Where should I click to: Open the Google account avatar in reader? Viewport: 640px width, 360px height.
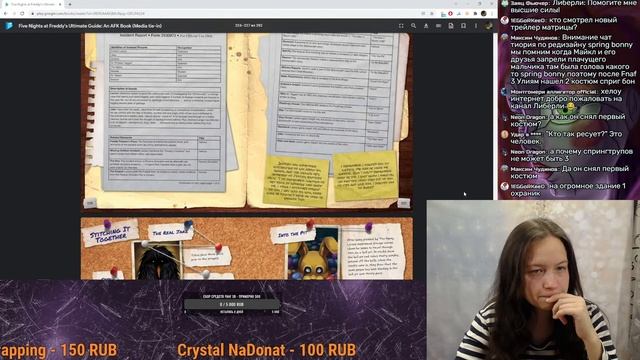coord(488,26)
